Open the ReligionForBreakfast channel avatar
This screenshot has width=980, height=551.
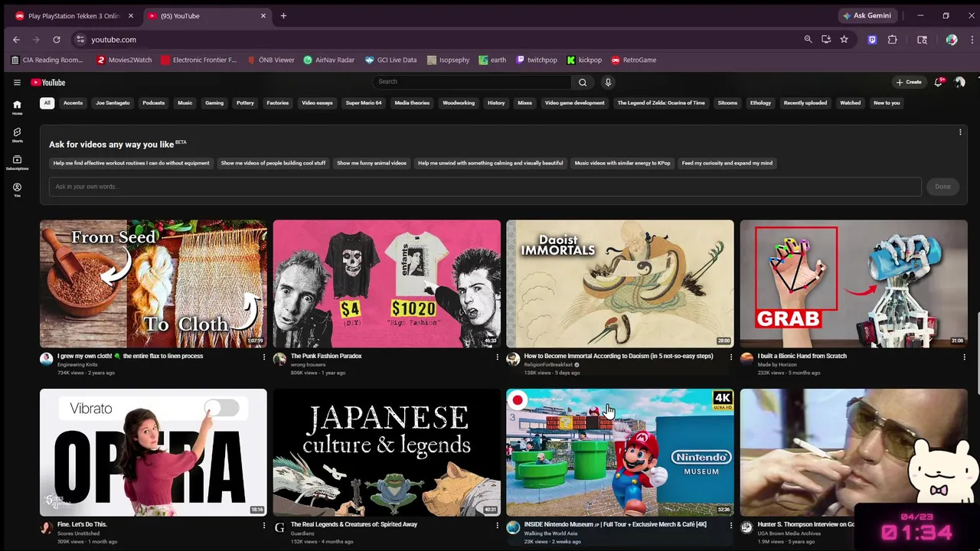[513, 359]
